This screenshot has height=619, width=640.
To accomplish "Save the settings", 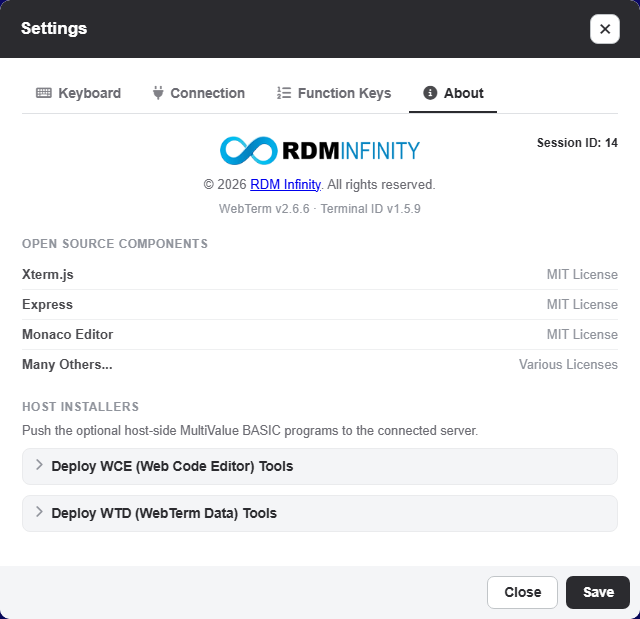I will coord(598,592).
